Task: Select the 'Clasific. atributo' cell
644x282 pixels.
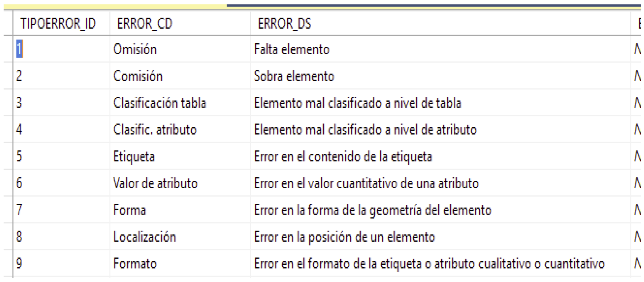Action: click(155, 130)
